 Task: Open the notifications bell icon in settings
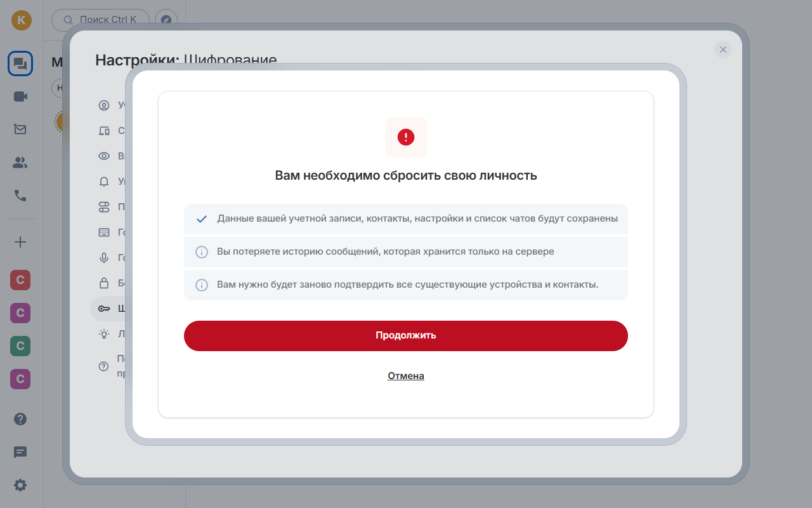104,182
